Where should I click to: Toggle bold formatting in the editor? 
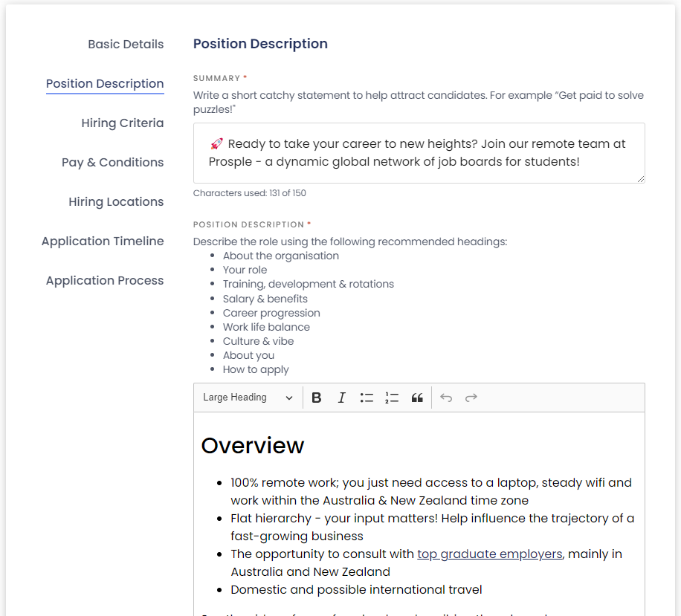[x=316, y=398]
